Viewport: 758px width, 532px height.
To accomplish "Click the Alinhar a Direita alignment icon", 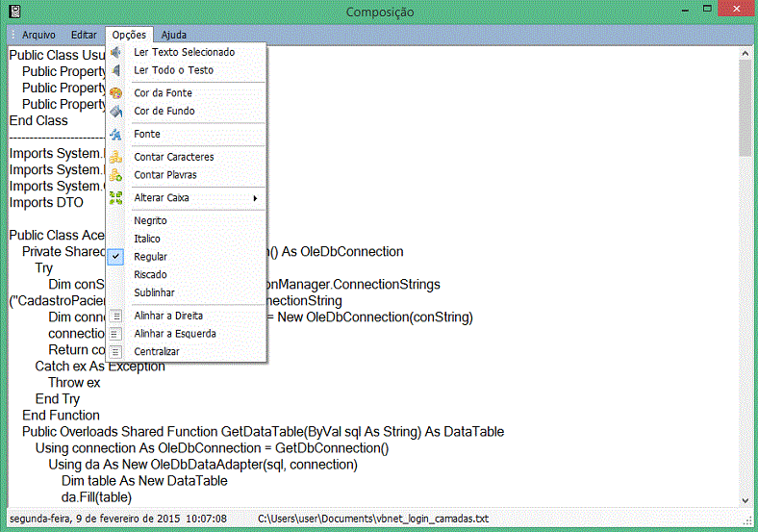I will point(116,316).
